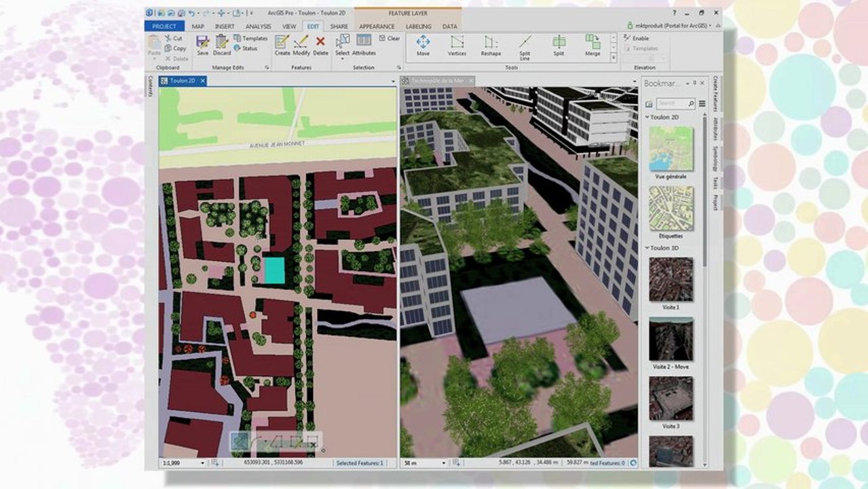Viewport: 868px width, 489px height.
Task: Switch to the ANALYSIS ribbon tab
Action: coord(259,26)
